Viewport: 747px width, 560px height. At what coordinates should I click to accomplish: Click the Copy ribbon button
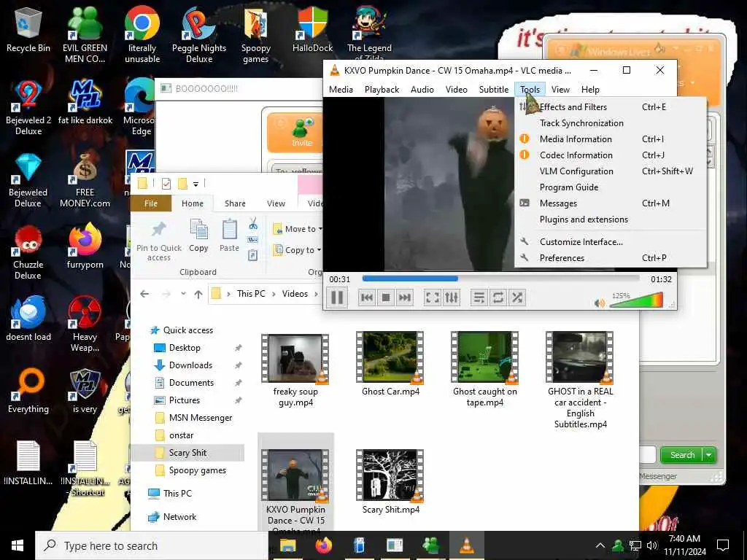198,236
